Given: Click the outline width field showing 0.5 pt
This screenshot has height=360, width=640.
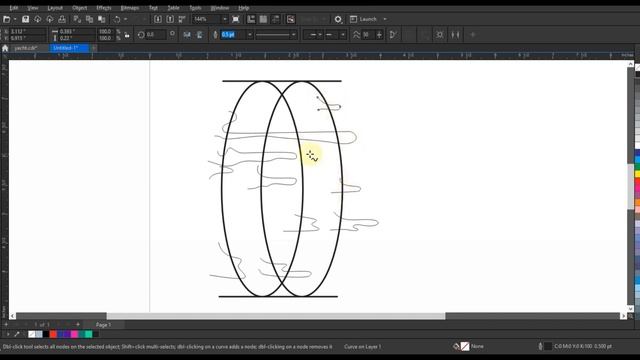Looking at the screenshot, I should 233,35.
